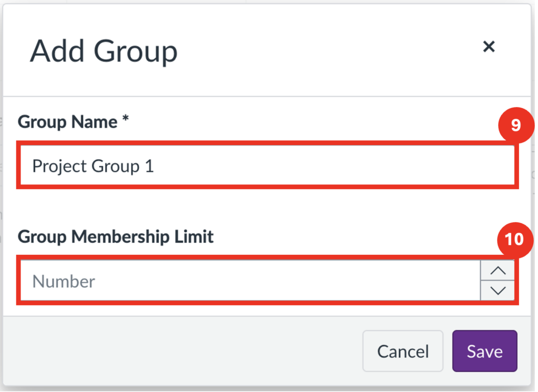538x392 pixels.
Task: Click the "Add Group" dialog title
Action: pyautogui.click(x=104, y=51)
